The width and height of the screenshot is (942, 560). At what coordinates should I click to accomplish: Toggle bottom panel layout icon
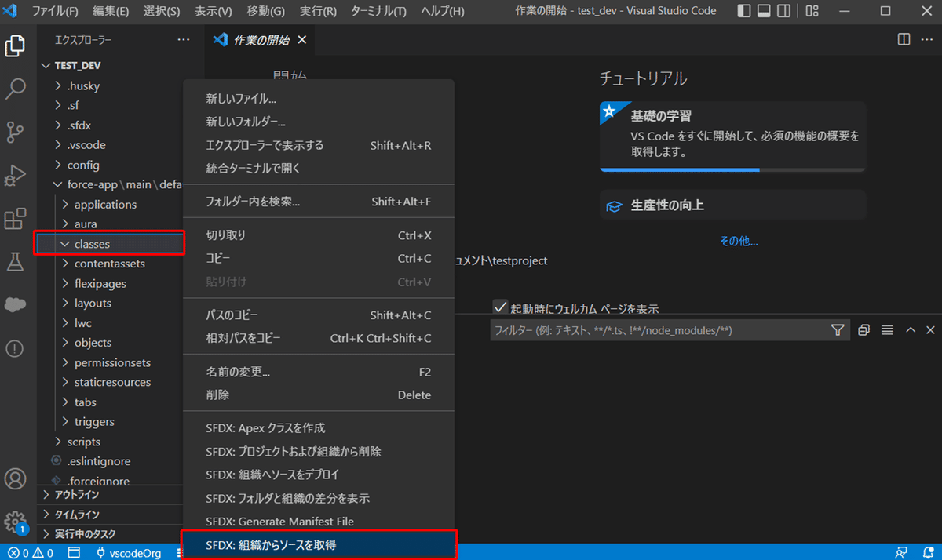click(x=764, y=12)
